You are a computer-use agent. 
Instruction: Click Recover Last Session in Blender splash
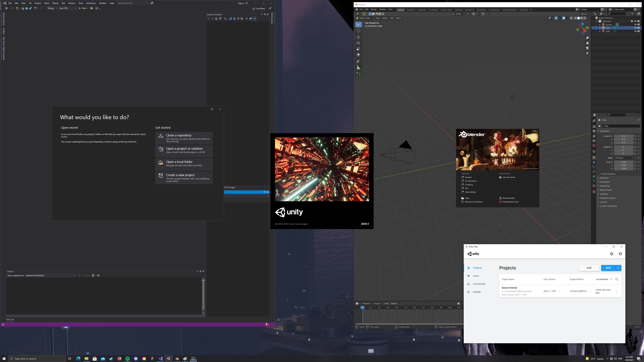click(x=472, y=202)
